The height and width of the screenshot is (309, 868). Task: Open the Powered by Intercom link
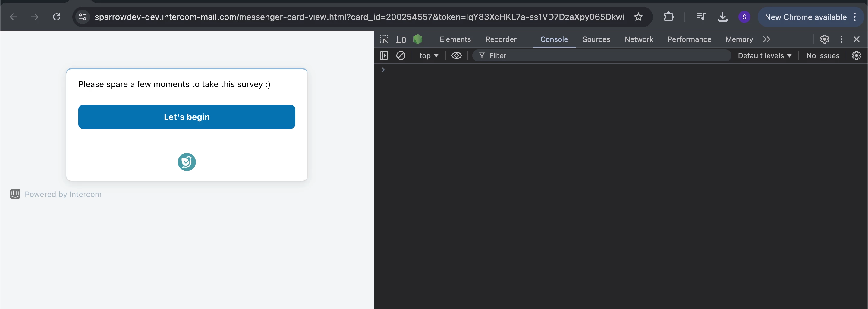63,194
